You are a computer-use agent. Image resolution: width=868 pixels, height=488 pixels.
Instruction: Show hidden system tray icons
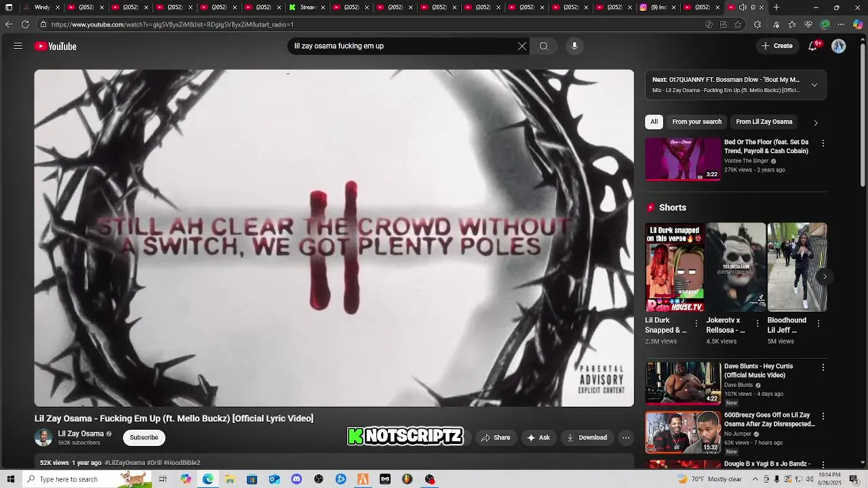755,479
